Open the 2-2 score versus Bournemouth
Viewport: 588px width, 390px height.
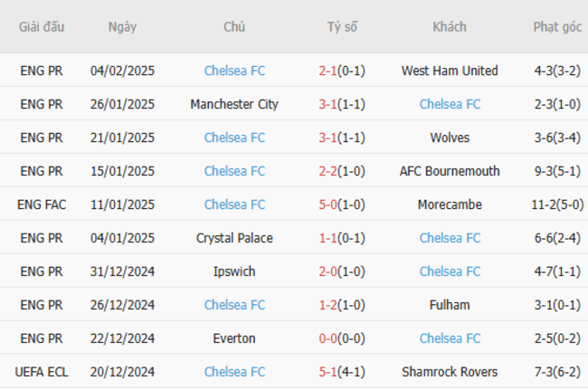(x=328, y=171)
